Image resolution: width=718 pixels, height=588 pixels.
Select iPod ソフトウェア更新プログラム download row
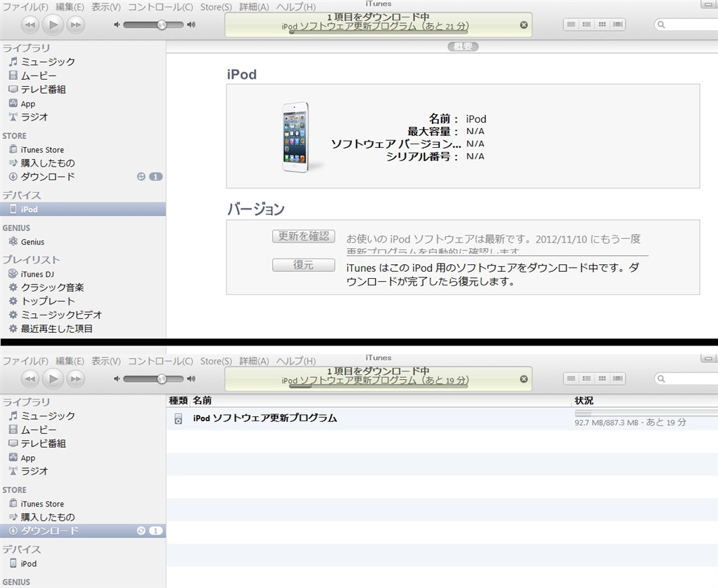[442, 418]
